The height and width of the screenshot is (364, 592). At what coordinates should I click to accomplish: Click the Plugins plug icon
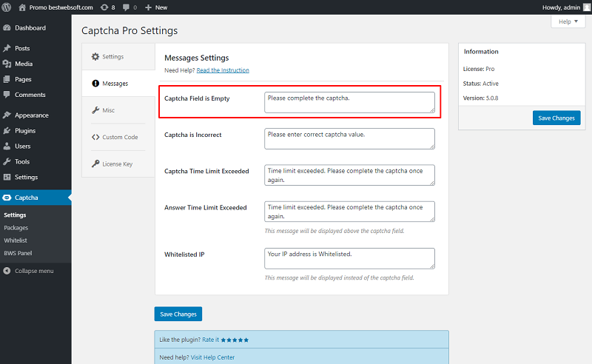pos(7,131)
